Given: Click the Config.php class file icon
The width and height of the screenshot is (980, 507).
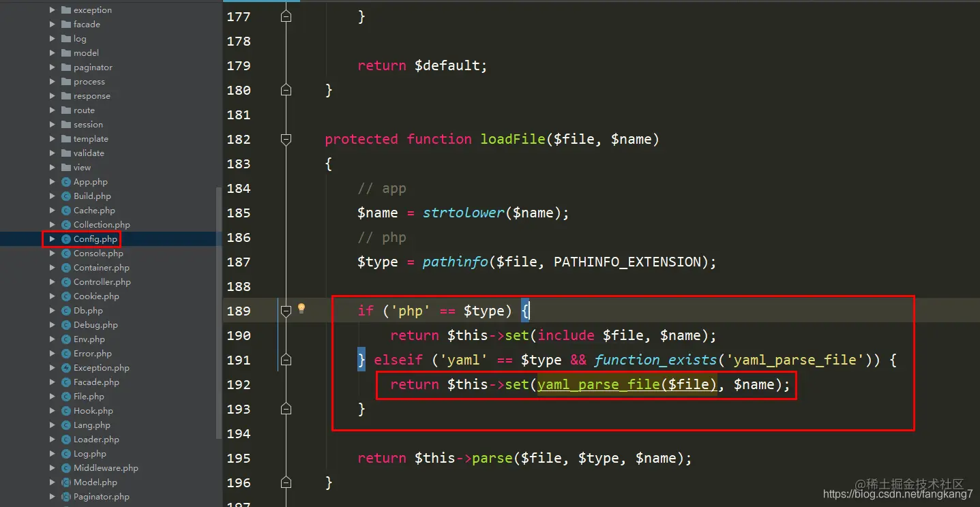Looking at the screenshot, I should pos(66,239).
